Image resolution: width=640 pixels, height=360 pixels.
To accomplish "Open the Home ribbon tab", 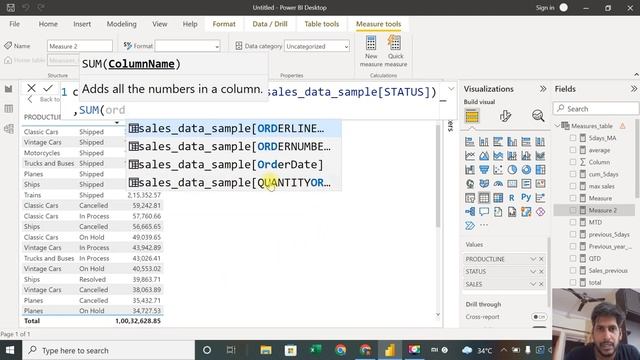I will [48, 24].
